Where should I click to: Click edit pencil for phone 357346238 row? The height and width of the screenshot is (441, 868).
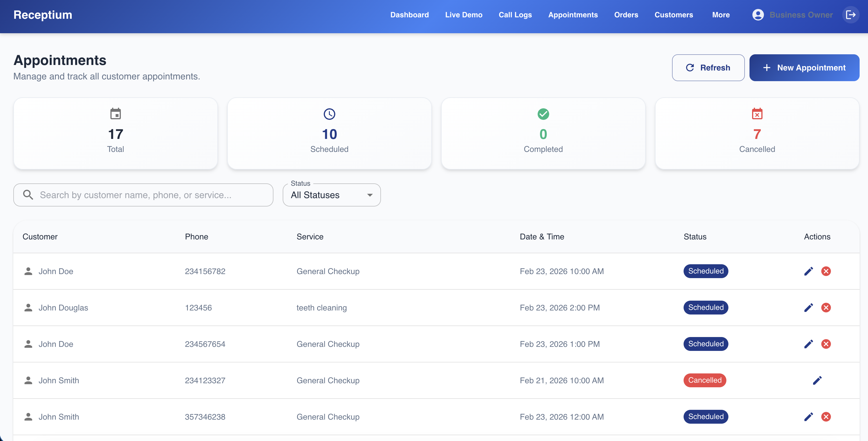[808, 417]
